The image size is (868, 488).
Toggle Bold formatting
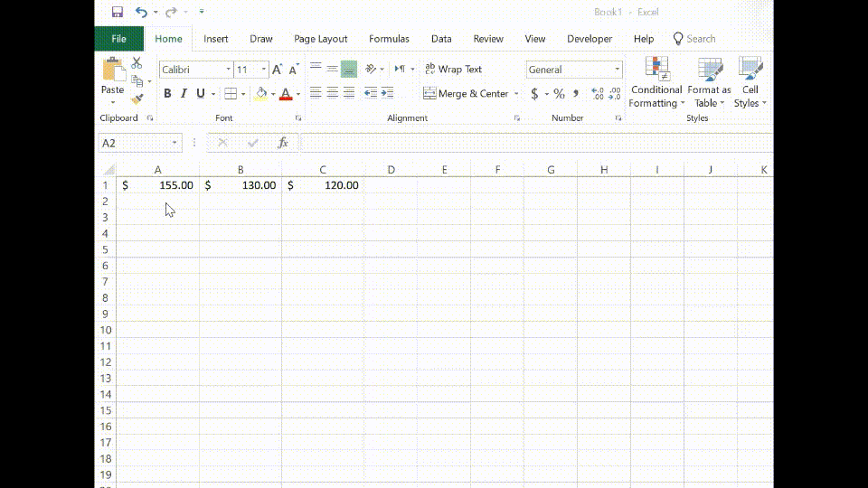pyautogui.click(x=167, y=93)
